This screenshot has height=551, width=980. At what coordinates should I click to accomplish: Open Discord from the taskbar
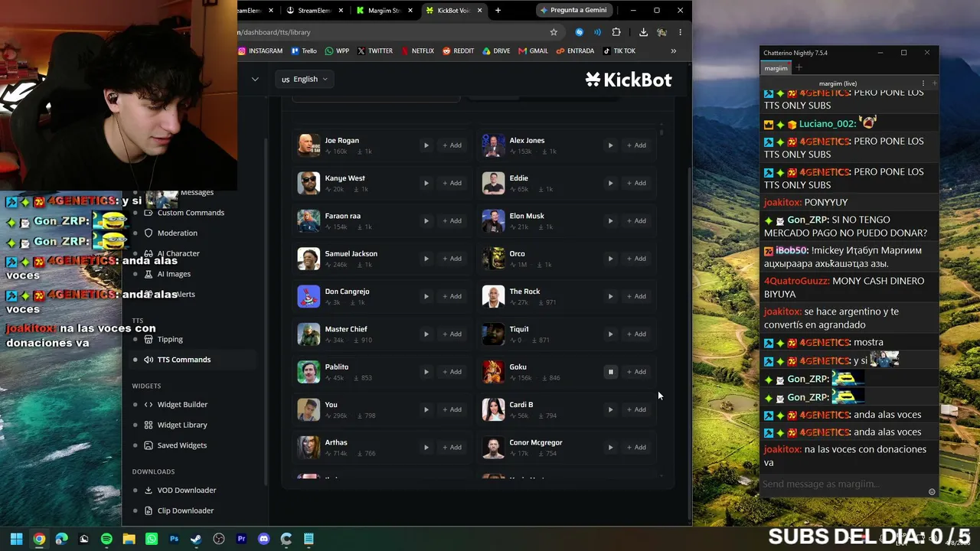[264, 539]
